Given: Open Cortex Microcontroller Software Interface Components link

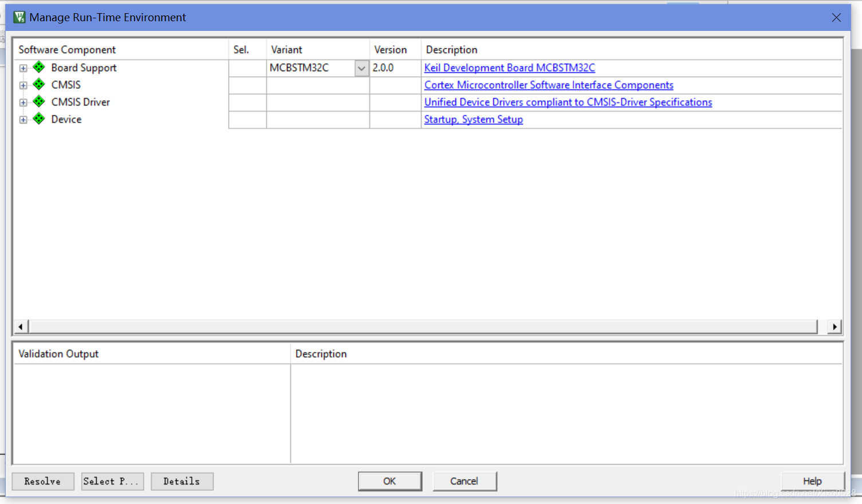Looking at the screenshot, I should pyautogui.click(x=549, y=85).
